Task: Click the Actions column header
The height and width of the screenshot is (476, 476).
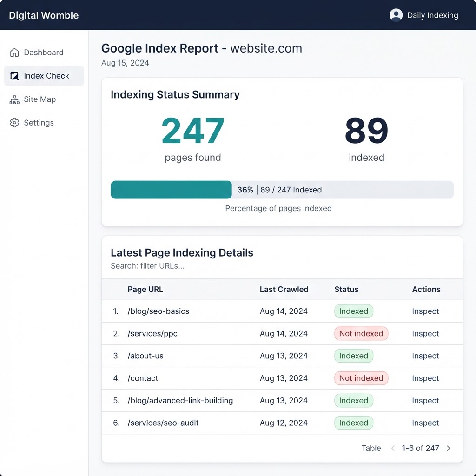Action: tap(426, 289)
